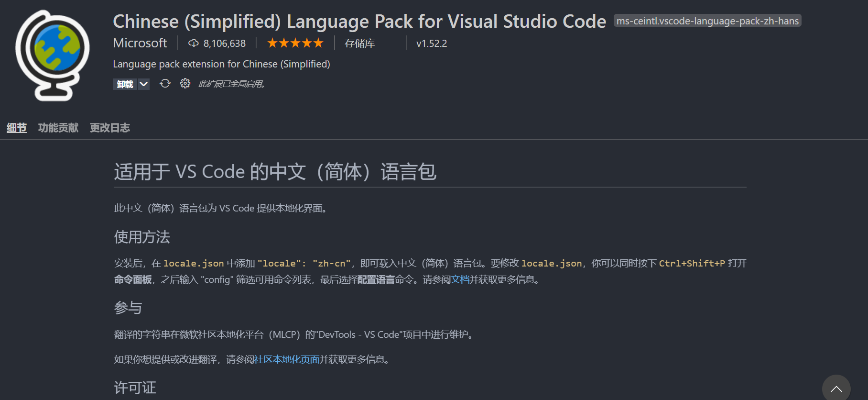Click the cloud download count icon
This screenshot has height=400, width=868.
(193, 44)
